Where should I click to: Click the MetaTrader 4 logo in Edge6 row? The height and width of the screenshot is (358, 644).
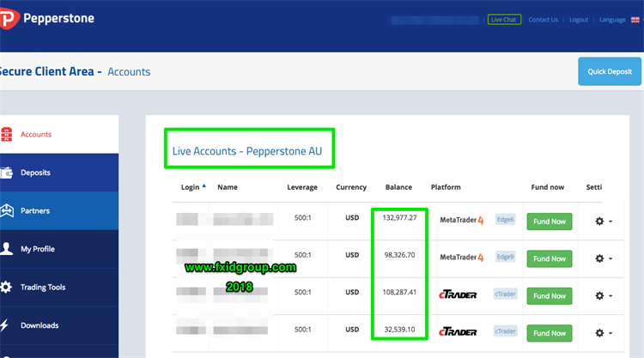point(462,220)
